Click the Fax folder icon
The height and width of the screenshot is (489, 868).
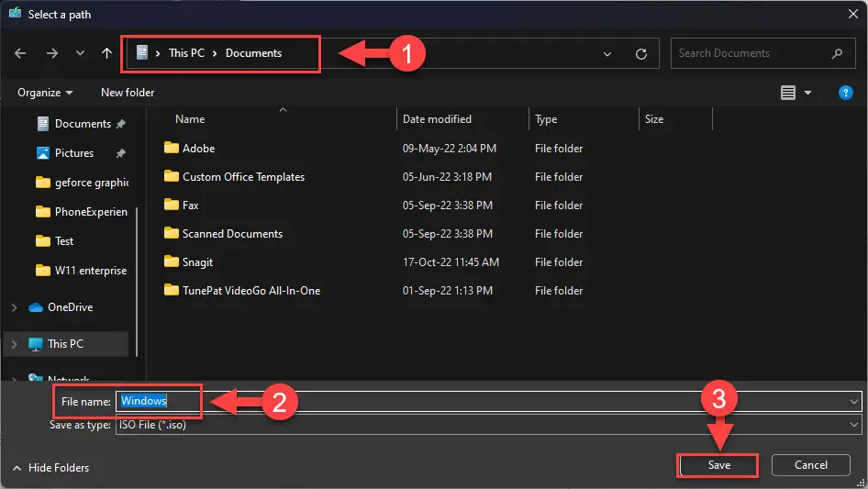coord(172,205)
